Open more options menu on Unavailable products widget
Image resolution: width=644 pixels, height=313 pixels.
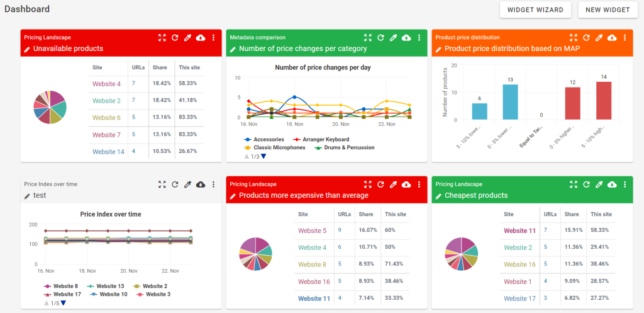tap(214, 38)
